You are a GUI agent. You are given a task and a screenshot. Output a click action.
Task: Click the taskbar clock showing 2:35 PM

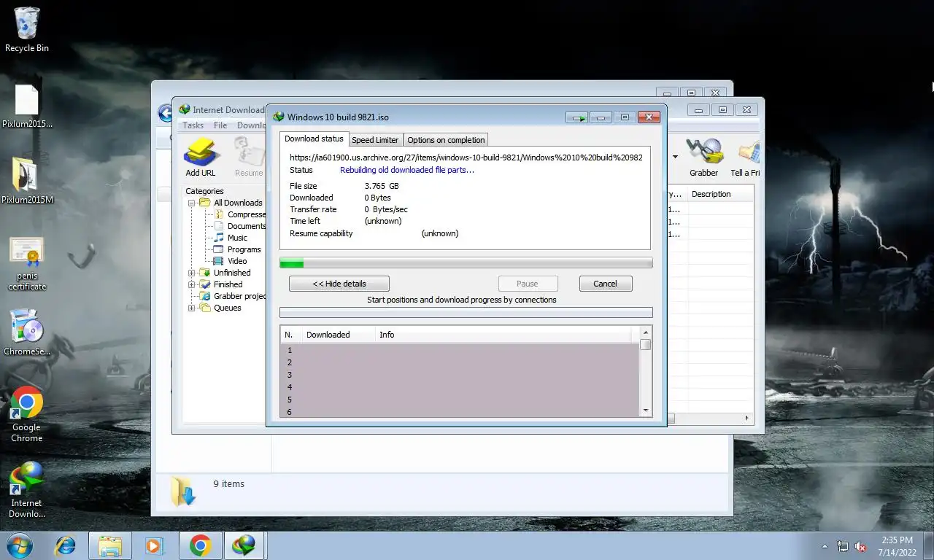pos(897,546)
